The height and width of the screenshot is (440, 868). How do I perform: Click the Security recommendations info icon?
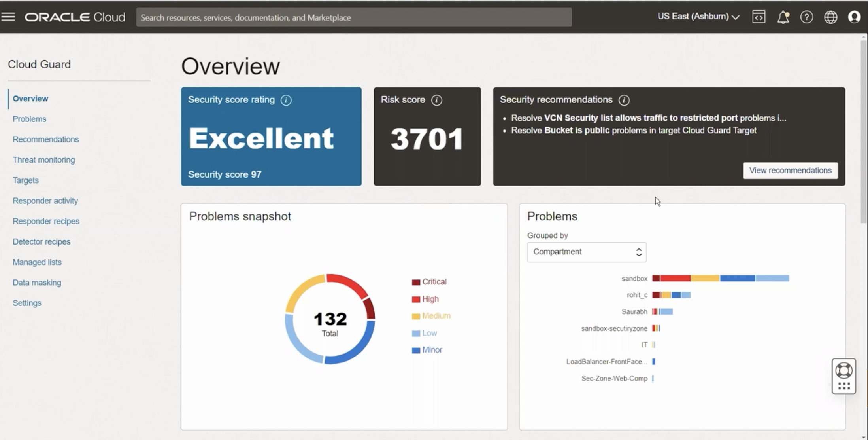coord(624,100)
